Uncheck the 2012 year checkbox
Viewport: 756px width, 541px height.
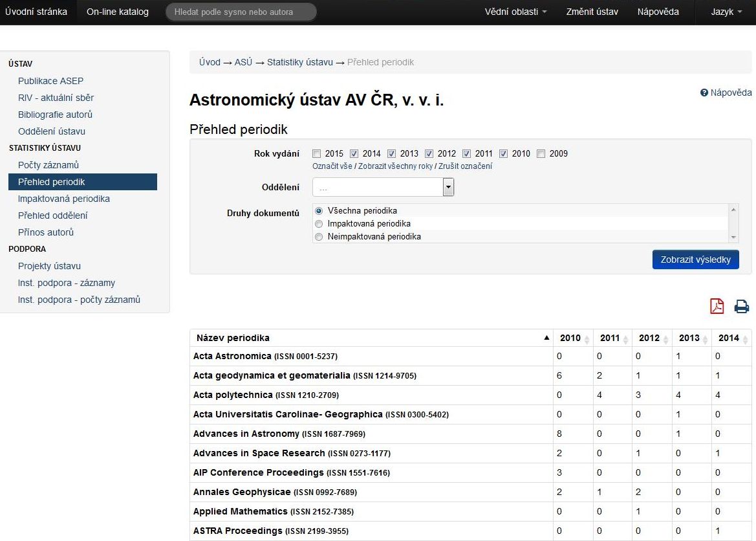click(x=429, y=153)
